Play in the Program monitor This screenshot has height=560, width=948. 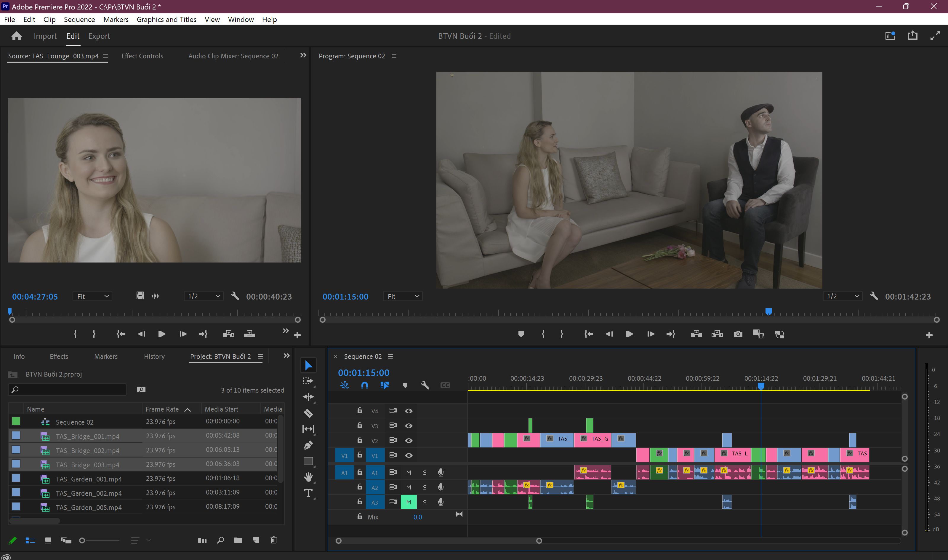click(x=629, y=334)
